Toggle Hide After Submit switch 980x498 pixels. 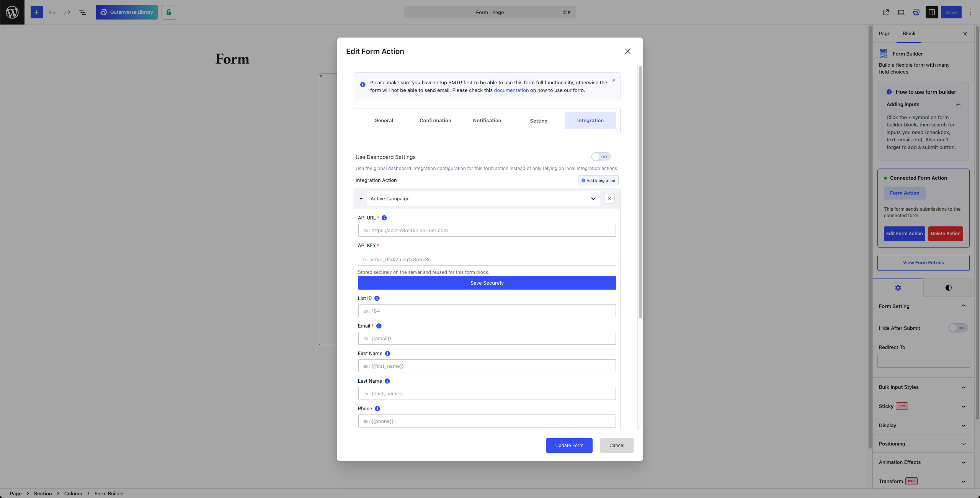[x=958, y=328]
